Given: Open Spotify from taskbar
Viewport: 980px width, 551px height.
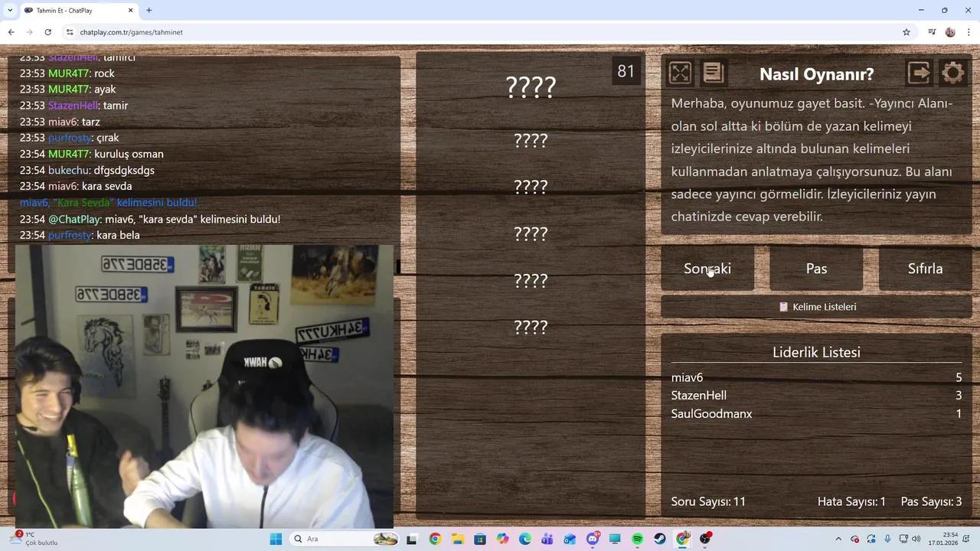Looking at the screenshot, I should (x=638, y=539).
